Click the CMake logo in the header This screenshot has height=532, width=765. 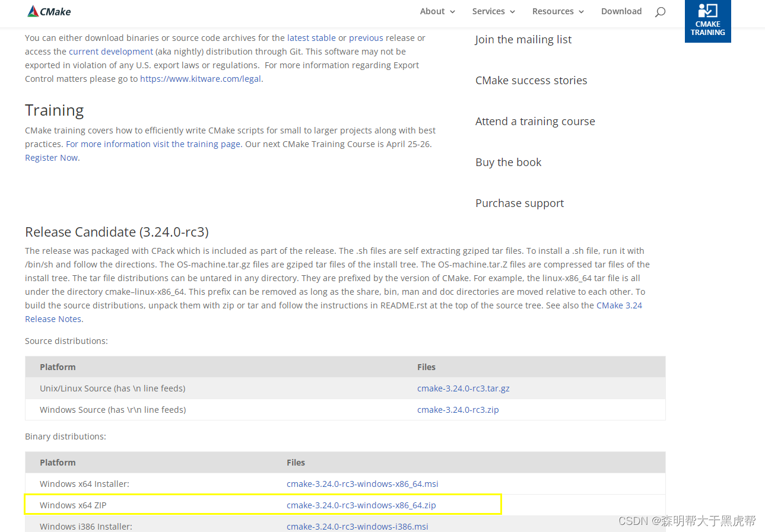tap(49, 11)
